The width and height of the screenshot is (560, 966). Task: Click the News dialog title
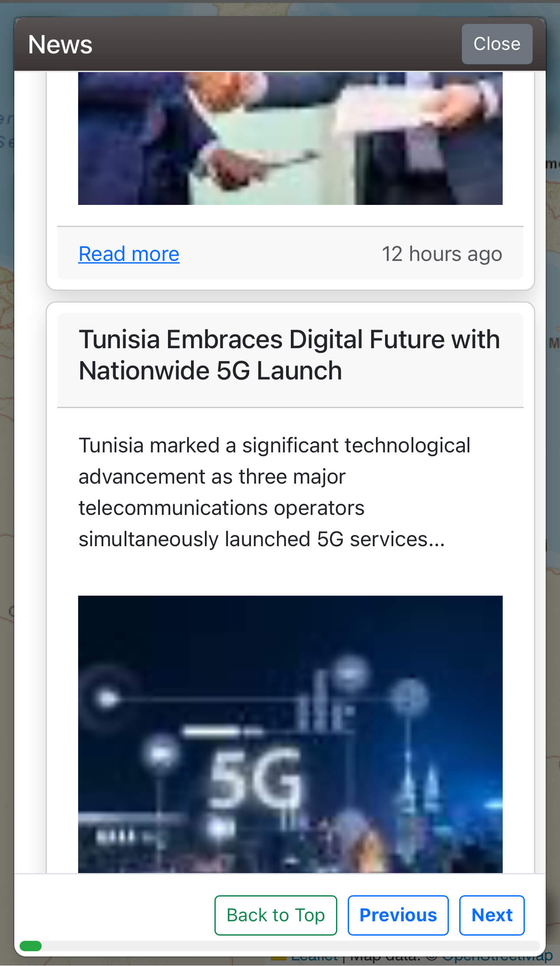click(x=60, y=44)
